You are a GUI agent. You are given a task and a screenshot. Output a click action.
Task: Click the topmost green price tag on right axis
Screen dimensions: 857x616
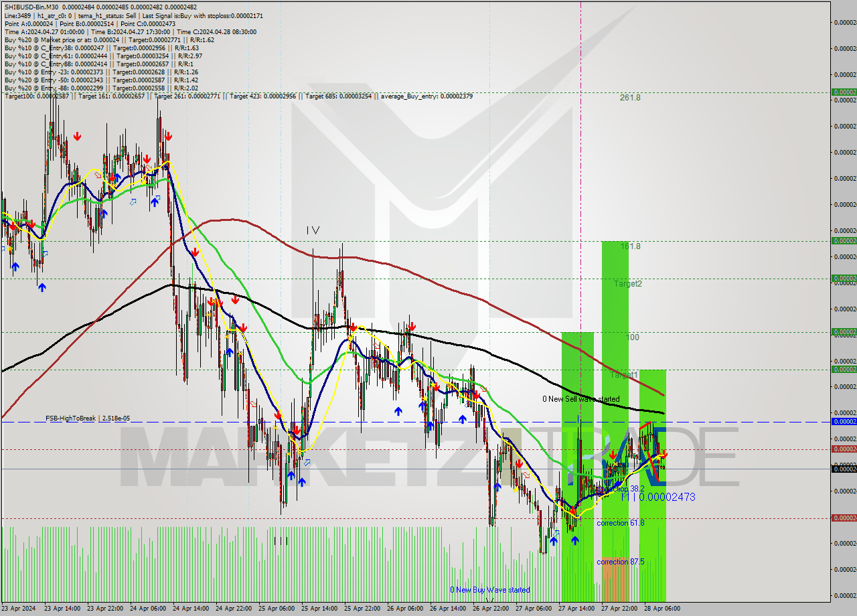(844, 92)
